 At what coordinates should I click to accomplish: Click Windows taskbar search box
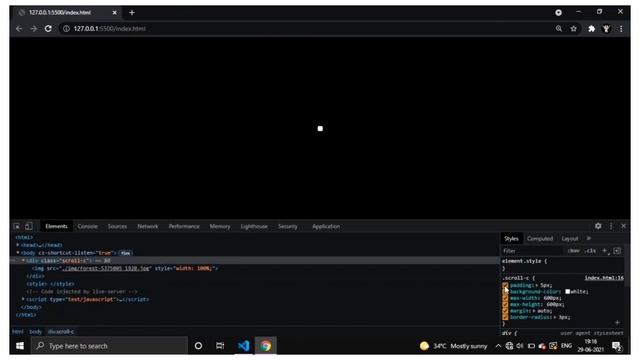(109, 346)
